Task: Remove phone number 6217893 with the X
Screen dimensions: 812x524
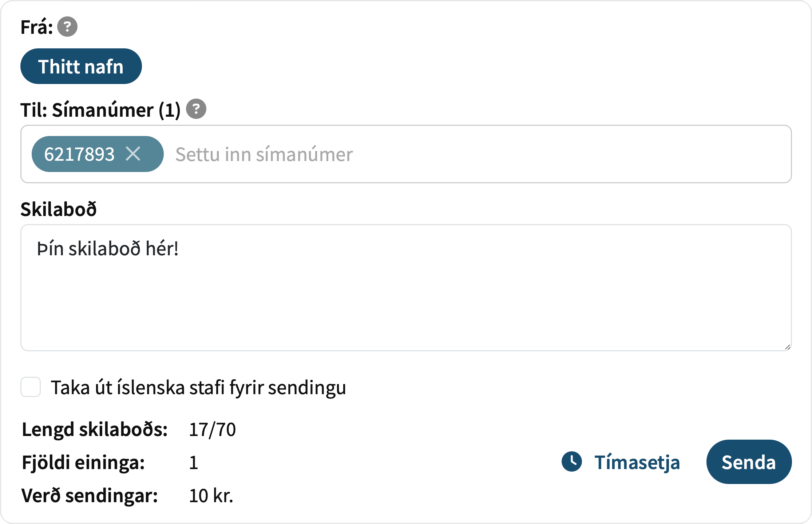Action: [133, 154]
